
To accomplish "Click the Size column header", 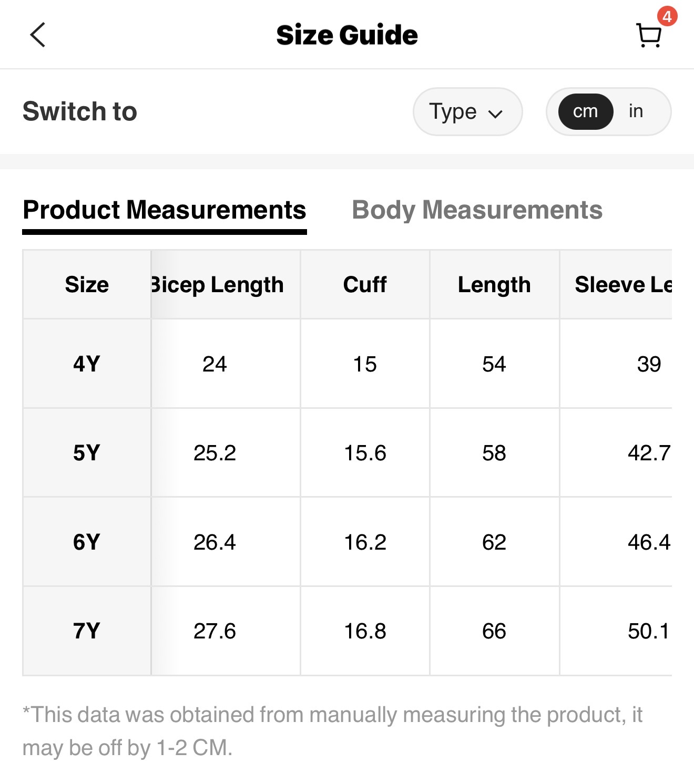I will coord(87,284).
